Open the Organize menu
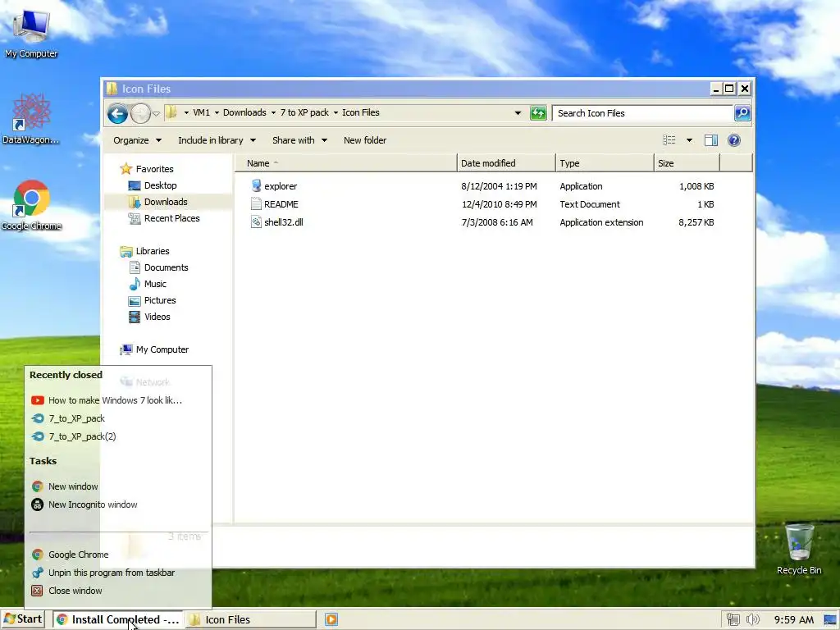 tap(137, 140)
